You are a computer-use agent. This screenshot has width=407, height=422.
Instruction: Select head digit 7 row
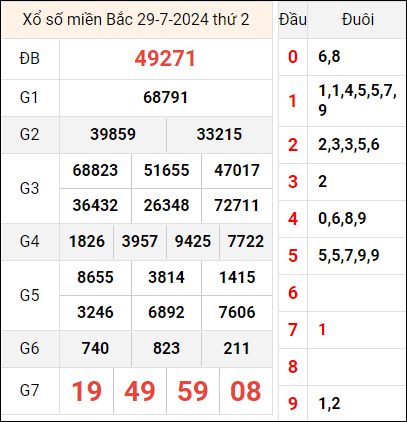click(x=342, y=330)
